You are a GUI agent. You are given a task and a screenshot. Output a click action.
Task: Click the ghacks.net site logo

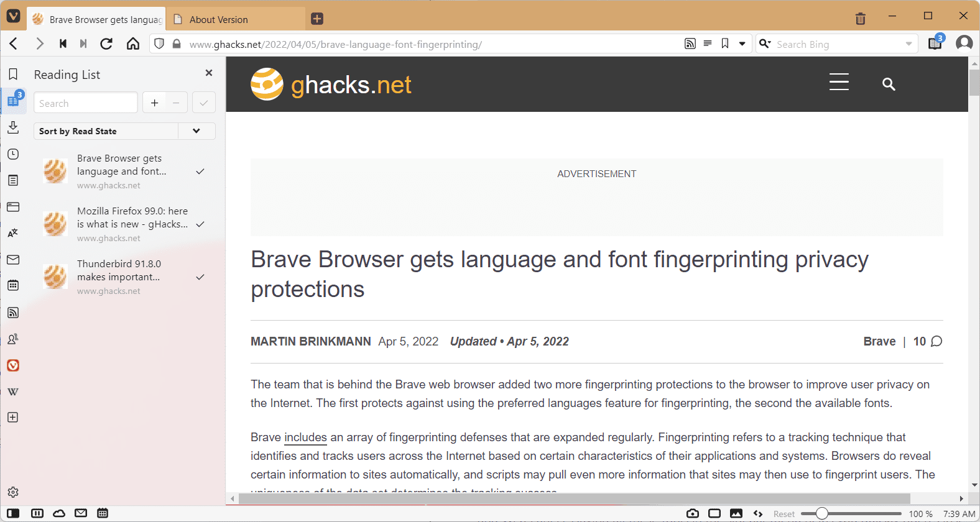tap(331, 85)
